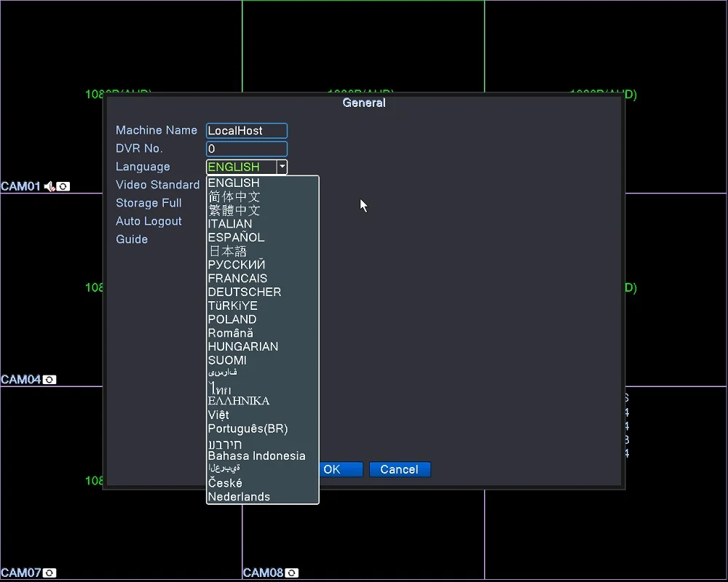
Task: Pick HUNGARIAN from the language list
Action: point(262,347)
